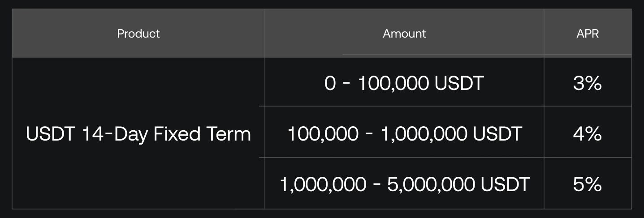Select the USDT 14-Day Fixed Term product cell
The height and width of the screenshot is (218, 644).
138,134
